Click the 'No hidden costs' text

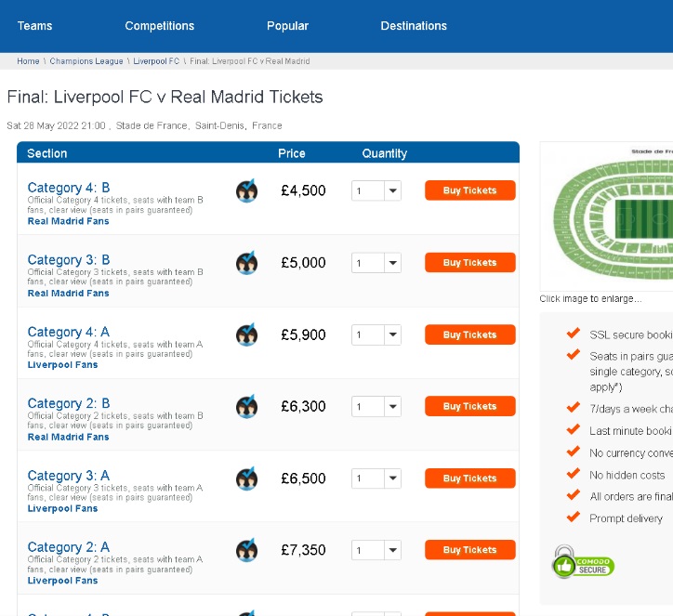pos(627,475)
